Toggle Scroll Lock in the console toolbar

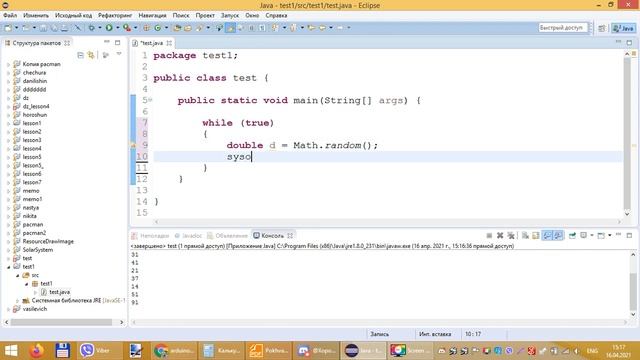[536, 236]
